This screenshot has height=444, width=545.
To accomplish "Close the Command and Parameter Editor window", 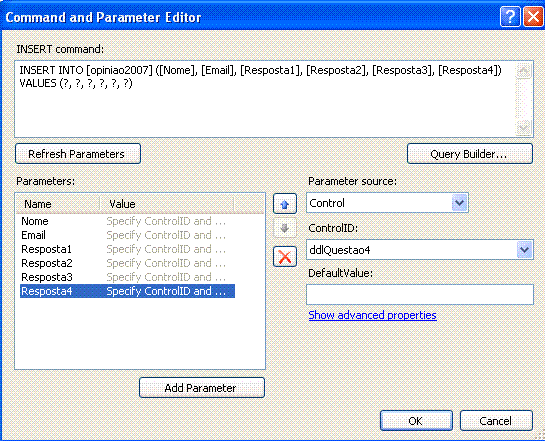I will [x=533, y=16].
